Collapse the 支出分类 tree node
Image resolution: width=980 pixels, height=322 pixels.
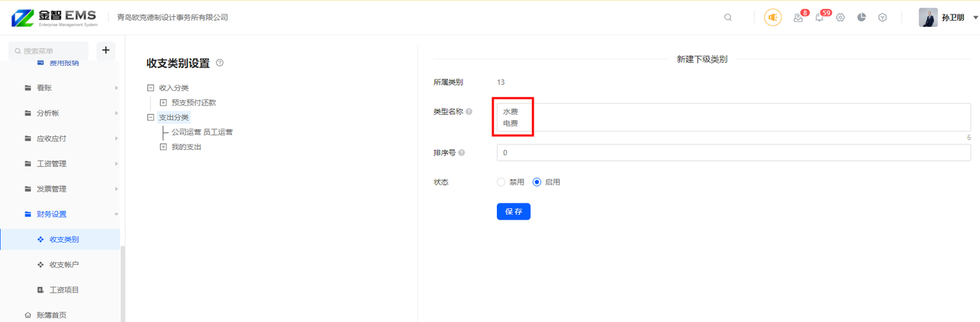point(150,117)
